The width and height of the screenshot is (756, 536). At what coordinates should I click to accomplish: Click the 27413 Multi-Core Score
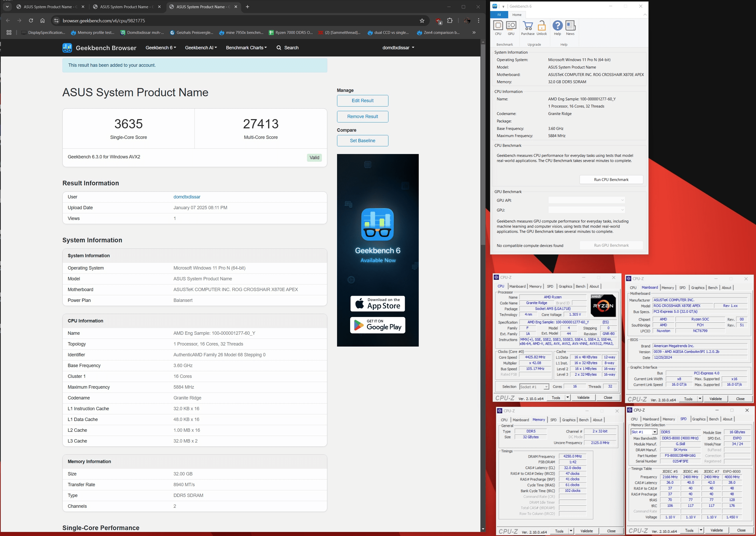[260, 124]
